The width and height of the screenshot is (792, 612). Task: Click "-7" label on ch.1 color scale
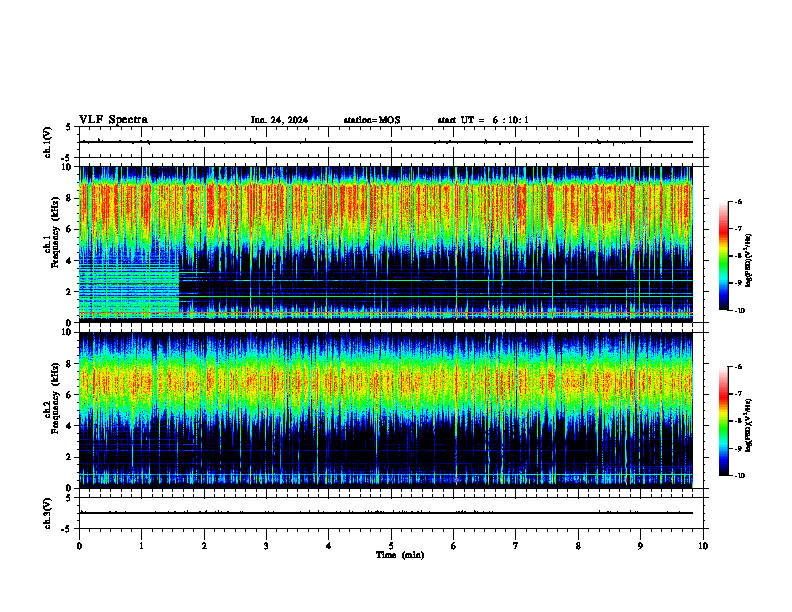738,228
